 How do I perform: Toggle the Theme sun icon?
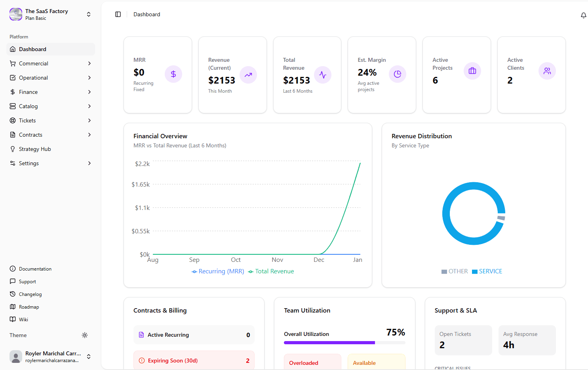coord(85,335)
